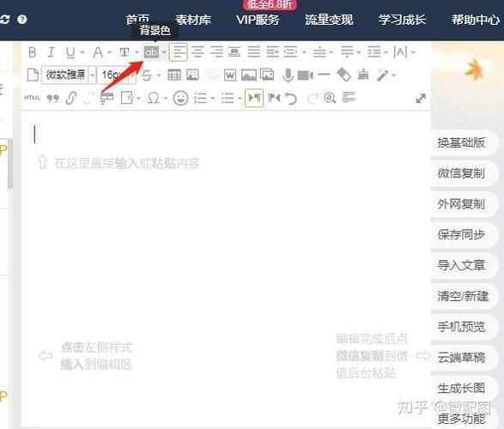
Task: Apply the 背景色 ab background color
Action: click(151, 51)
